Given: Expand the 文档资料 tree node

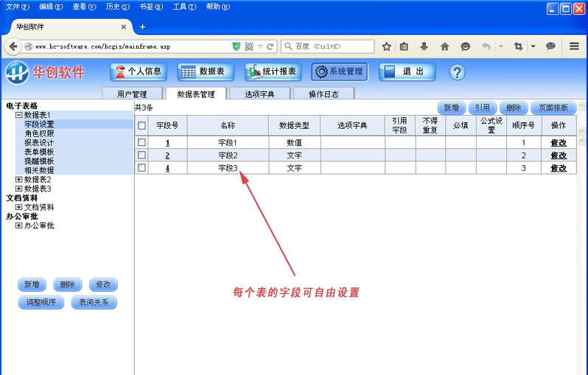Looking at the screenshot, I should [x=18, y=207].
